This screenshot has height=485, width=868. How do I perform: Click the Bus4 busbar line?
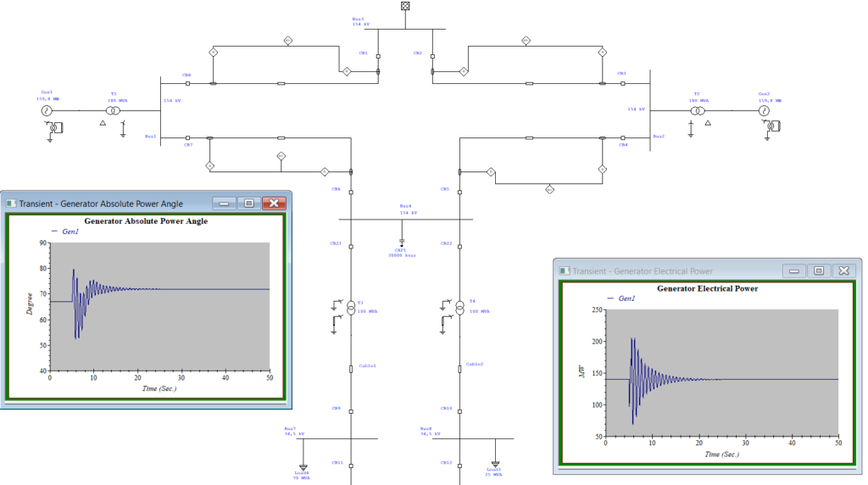pos(405,220)
